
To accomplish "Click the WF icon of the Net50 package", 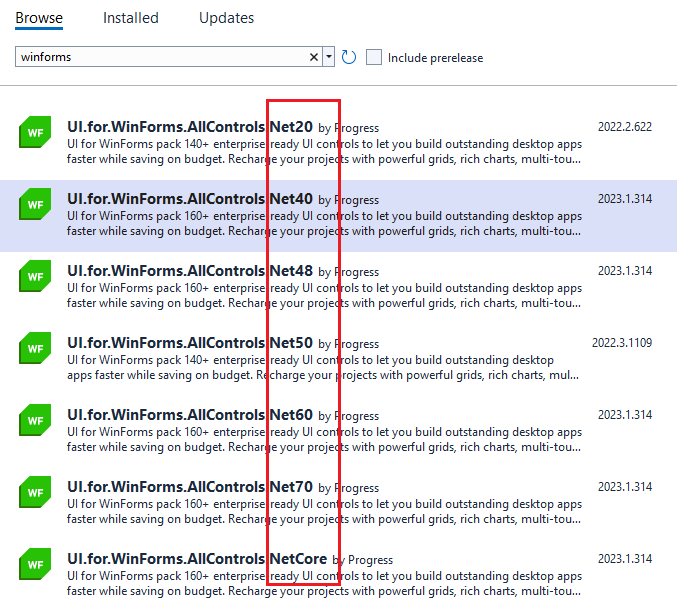I will (35, 348).
